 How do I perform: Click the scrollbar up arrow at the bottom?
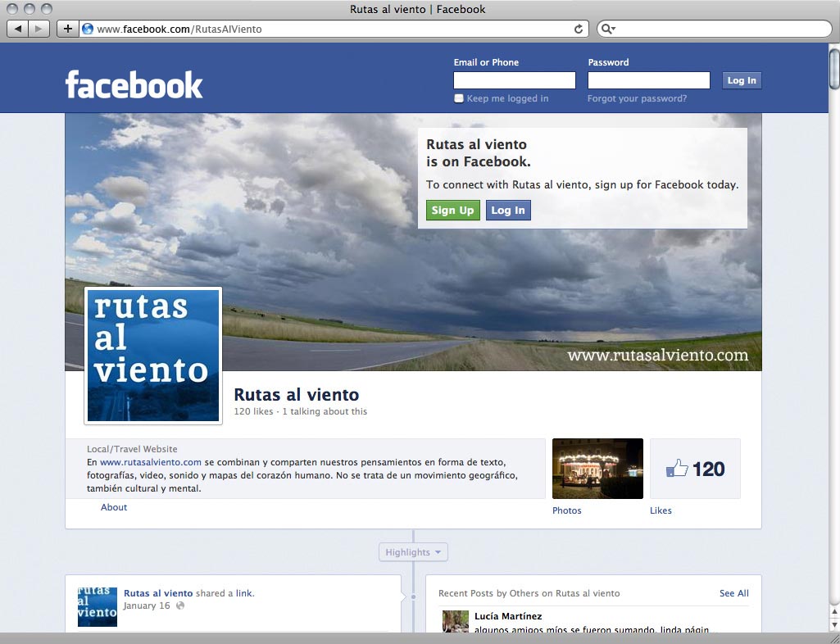pos(834,612)
